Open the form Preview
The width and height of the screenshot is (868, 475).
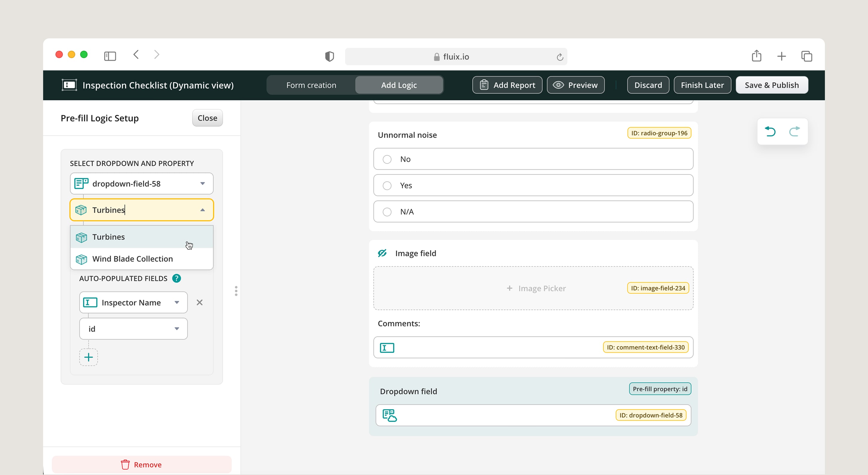coord(576,85)
